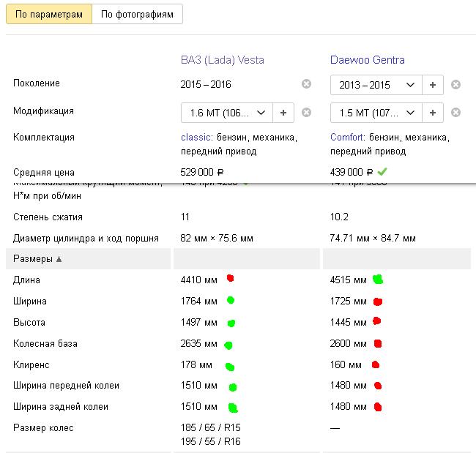The width and height of the screenshot is (476, 453).
Task: Open the Daewoo Gentra model link
Action: [x=367, y=60]
